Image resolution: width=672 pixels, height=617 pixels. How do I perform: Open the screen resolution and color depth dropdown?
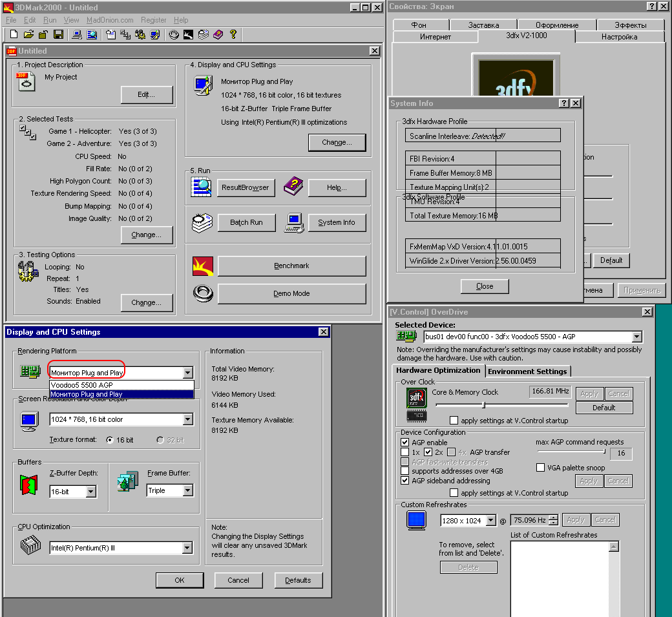(x=188, y=419)
